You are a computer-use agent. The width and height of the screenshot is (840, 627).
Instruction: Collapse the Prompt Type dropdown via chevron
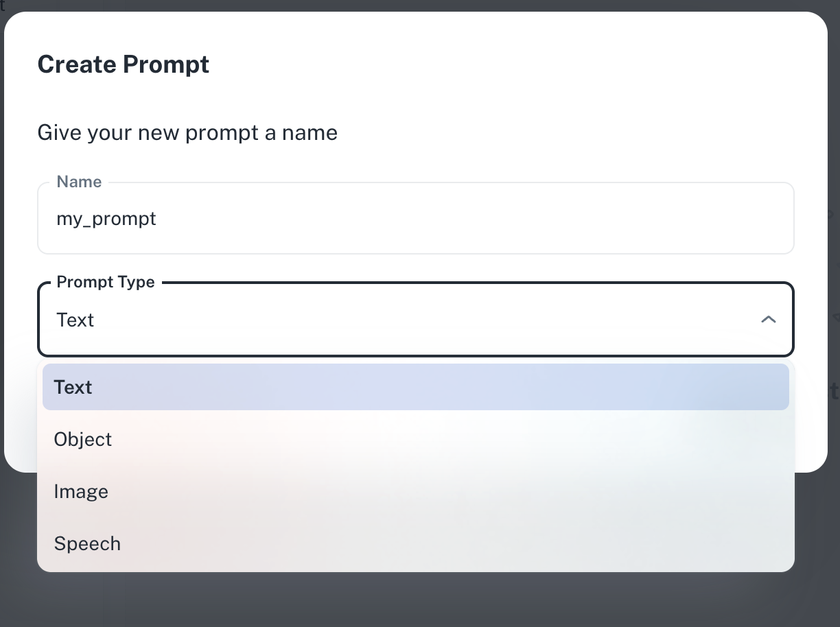(x=768, y=319)
